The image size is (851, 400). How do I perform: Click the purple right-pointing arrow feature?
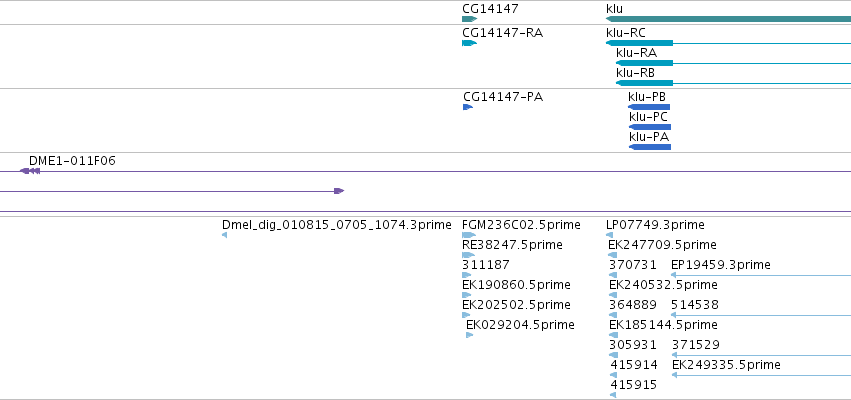pos(339,191)
